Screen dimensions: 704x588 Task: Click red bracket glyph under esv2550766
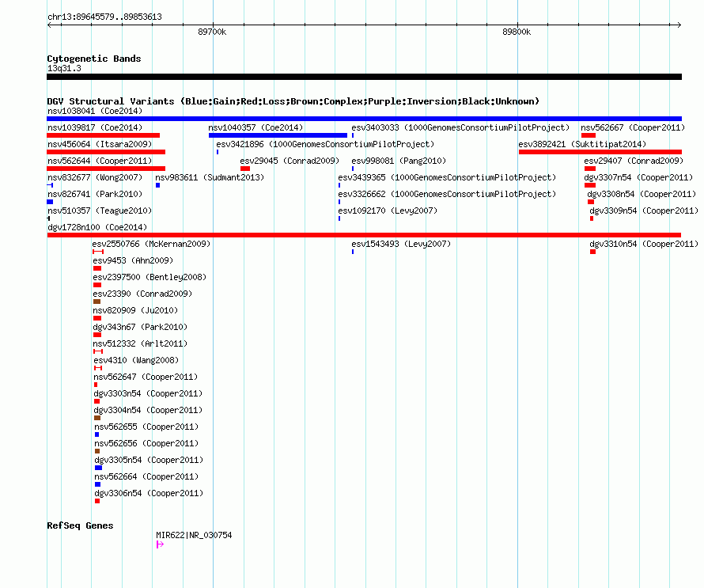[98, 252]
